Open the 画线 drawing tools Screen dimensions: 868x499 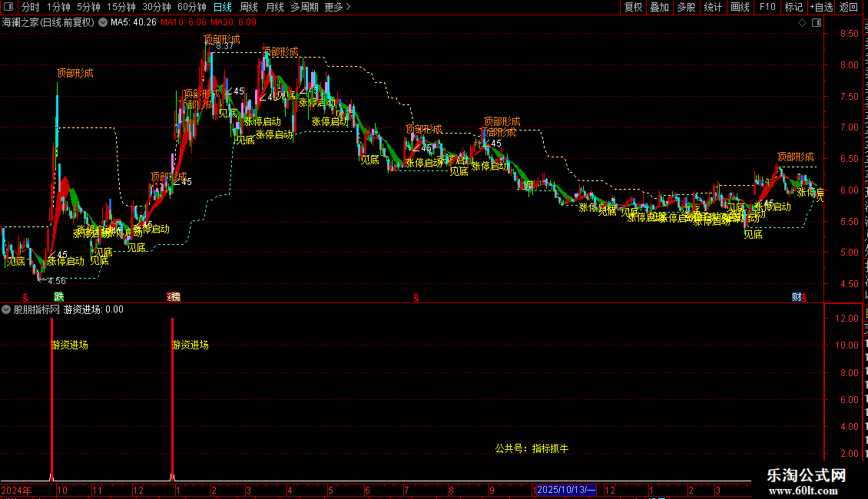coord(740,7)
